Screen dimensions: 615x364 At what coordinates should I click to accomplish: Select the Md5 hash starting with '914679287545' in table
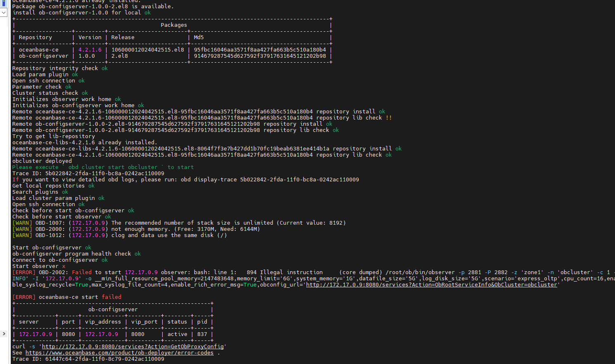pyautogui.click(x=260, y=56)
